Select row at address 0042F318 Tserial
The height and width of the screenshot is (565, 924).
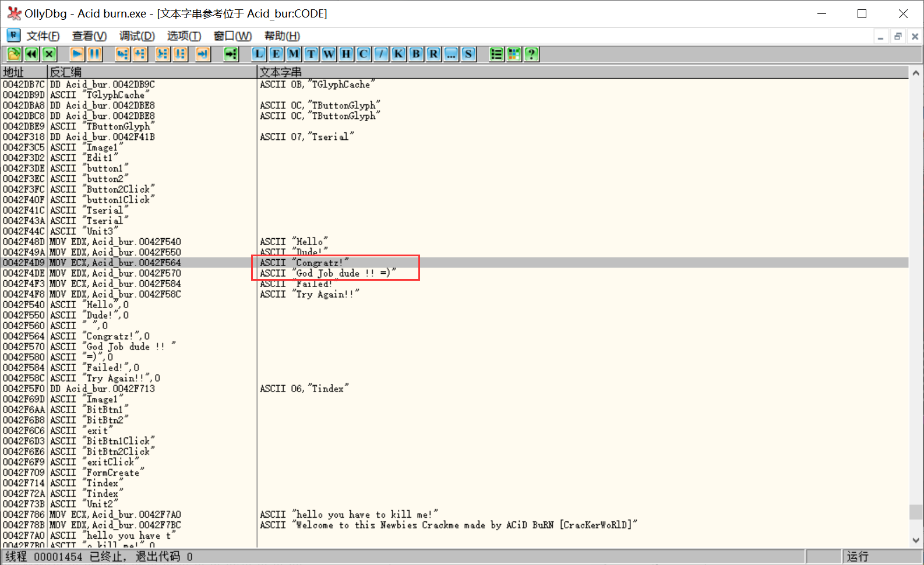pyautogui.click(x=454, y=137)
